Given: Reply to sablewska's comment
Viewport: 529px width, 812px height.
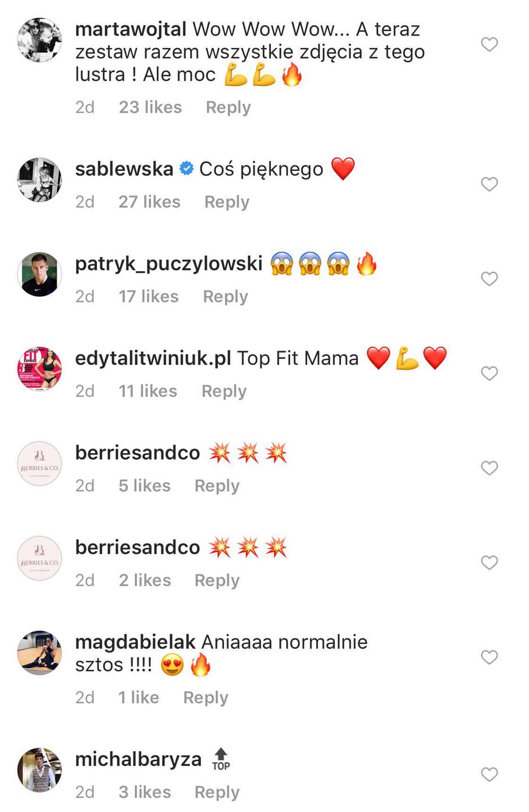Looking at the screenshot, I should [x=226, y=201].
